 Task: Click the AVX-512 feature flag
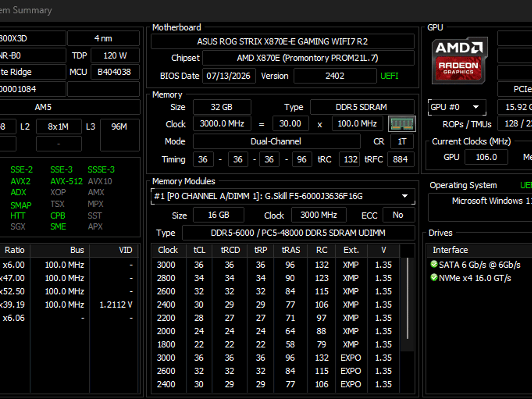[x=66, y=181]
